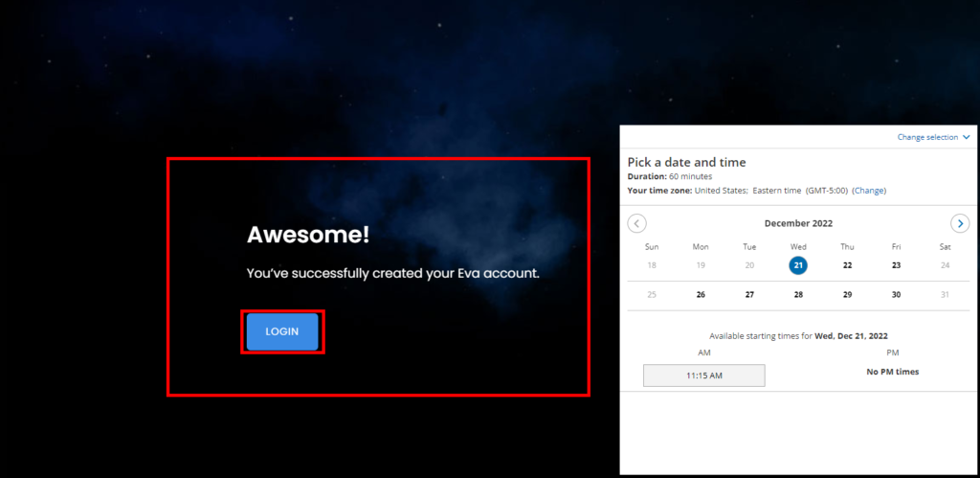The height and width of the screenshot is (478, 980).
Task: Click the No PM times text
Action: [893, 372]
